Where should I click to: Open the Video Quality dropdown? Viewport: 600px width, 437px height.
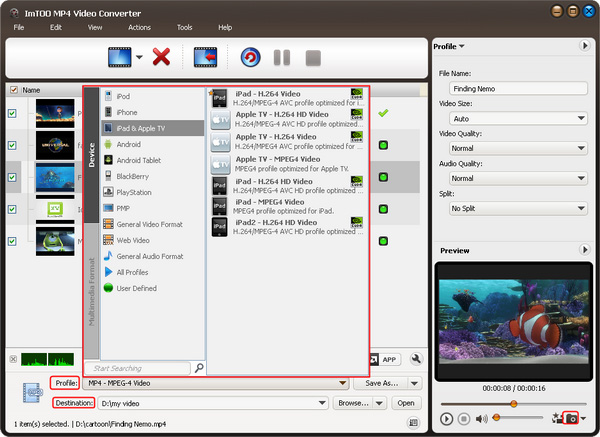(x=518, y=148)
